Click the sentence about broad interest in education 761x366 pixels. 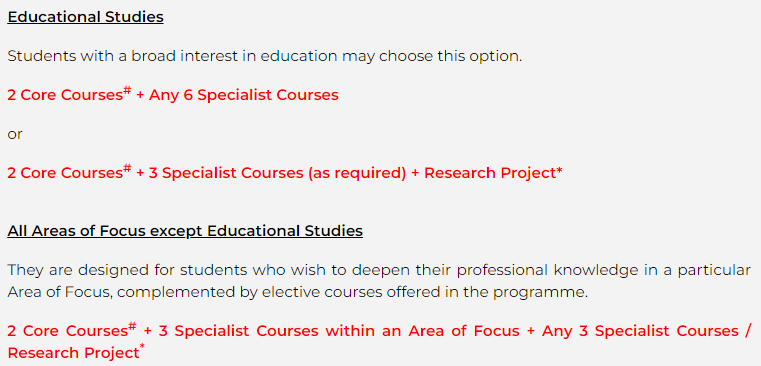265,56
